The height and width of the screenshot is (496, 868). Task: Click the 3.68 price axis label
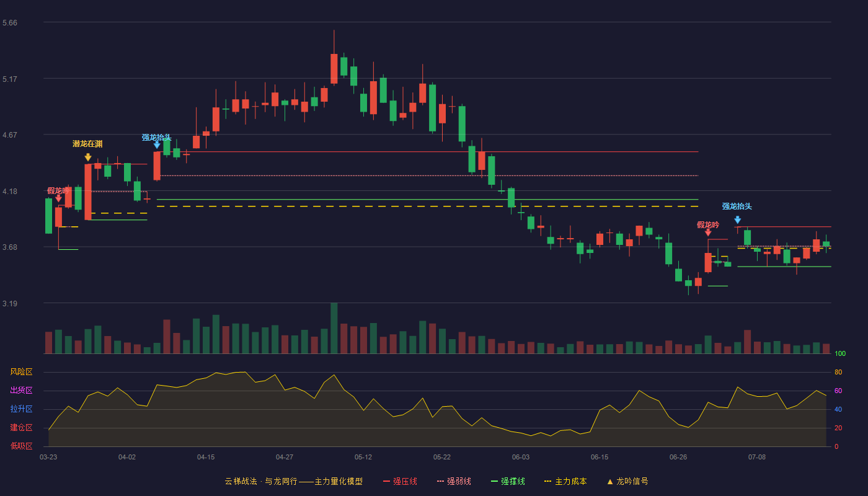[x=10, y=247]
